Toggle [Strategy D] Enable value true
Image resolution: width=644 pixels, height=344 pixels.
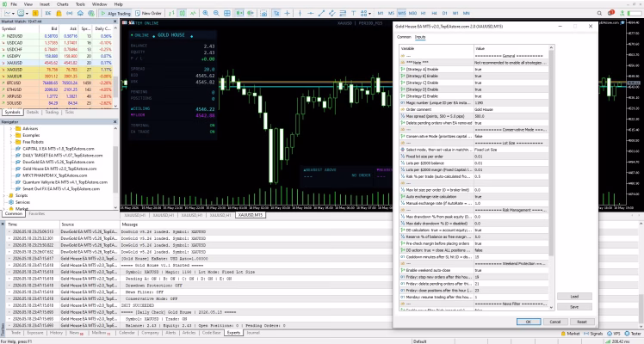(x=511, y=89)
